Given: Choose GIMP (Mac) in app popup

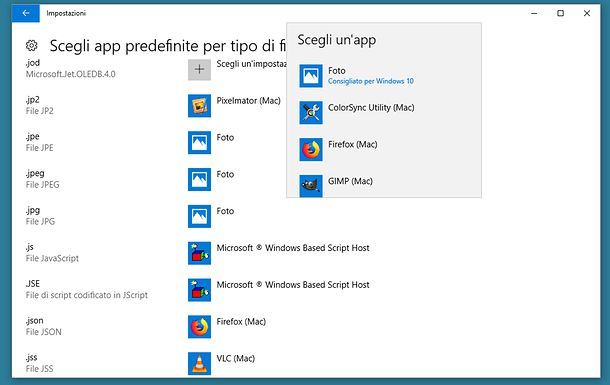Looking at the screenshot, I should 350,181.
